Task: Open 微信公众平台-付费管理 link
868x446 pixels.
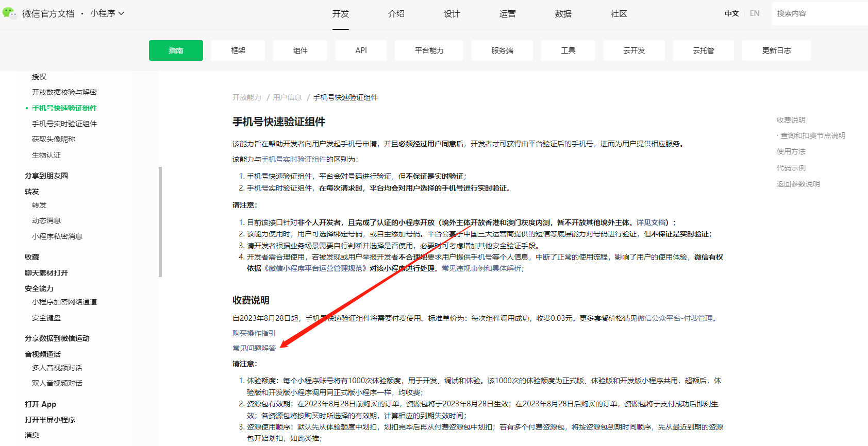Action: (675, 318)
